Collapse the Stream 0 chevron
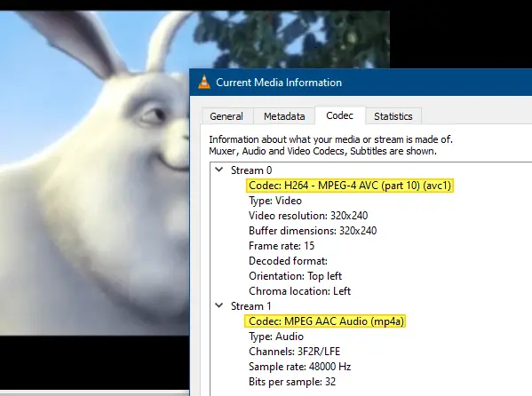This screenshot has width=532, height=396. tap(219, 170)
